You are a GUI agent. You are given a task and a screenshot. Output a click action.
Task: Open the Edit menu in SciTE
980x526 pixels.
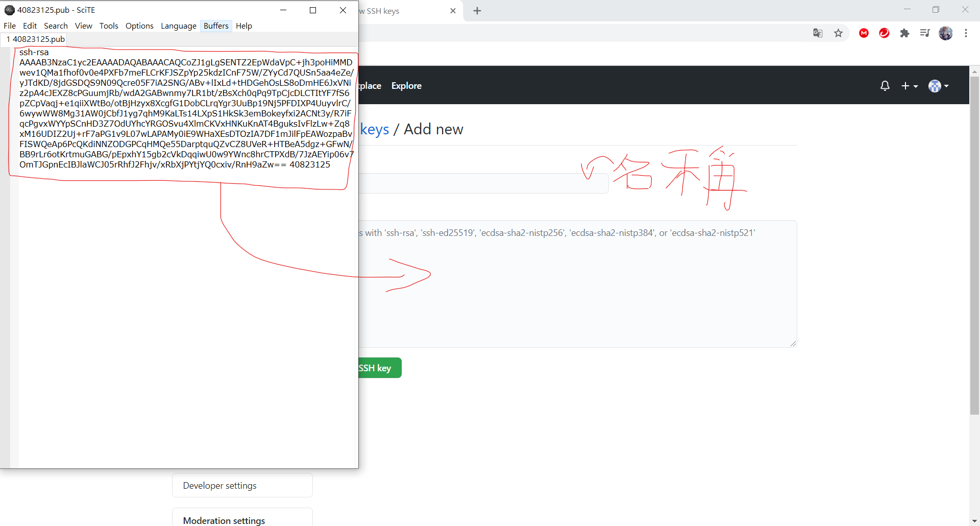point(30,26)
